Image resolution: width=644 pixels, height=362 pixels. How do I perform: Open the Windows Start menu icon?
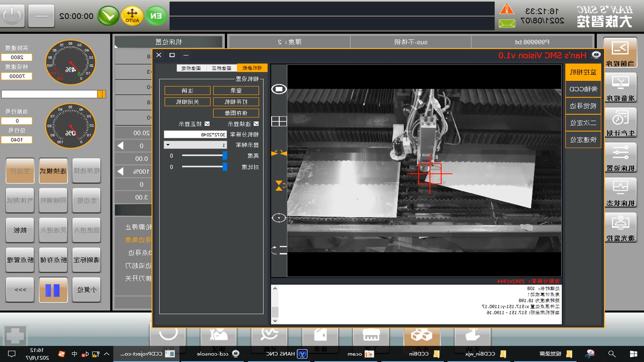point(634,354)
